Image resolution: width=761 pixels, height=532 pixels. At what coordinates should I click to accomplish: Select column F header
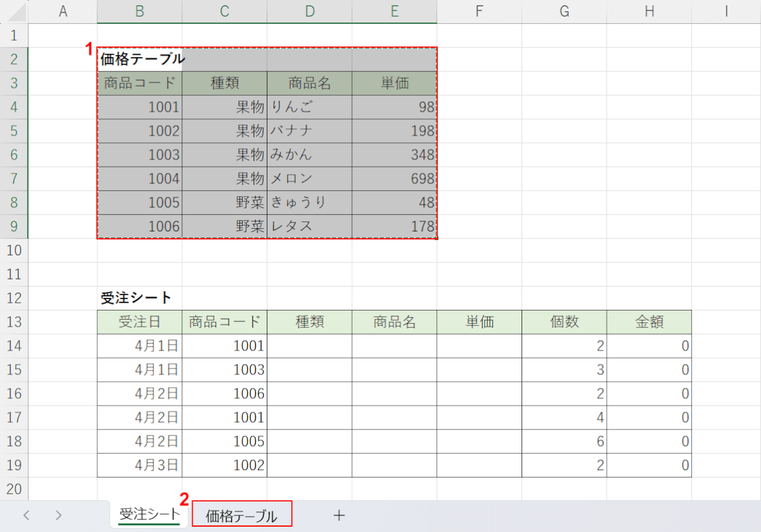tap(479, 11)
